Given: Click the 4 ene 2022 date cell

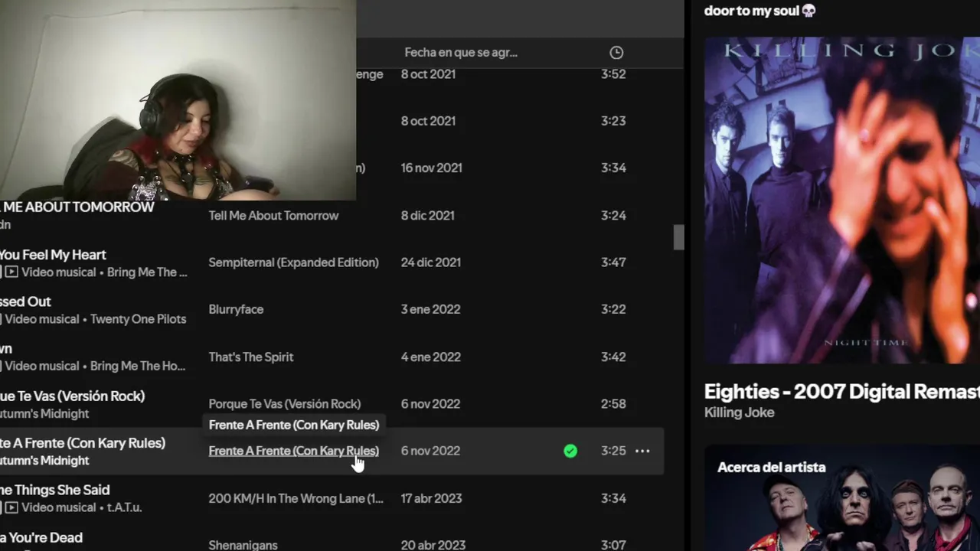Looking at the screenshot, I should pyautogui.click(x=431, y=357).
